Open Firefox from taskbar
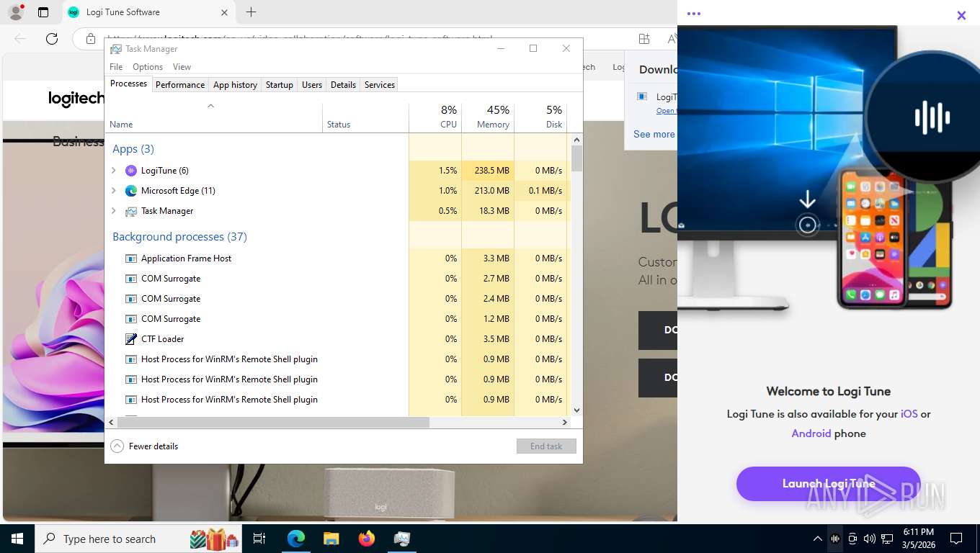 coord(367,539)
